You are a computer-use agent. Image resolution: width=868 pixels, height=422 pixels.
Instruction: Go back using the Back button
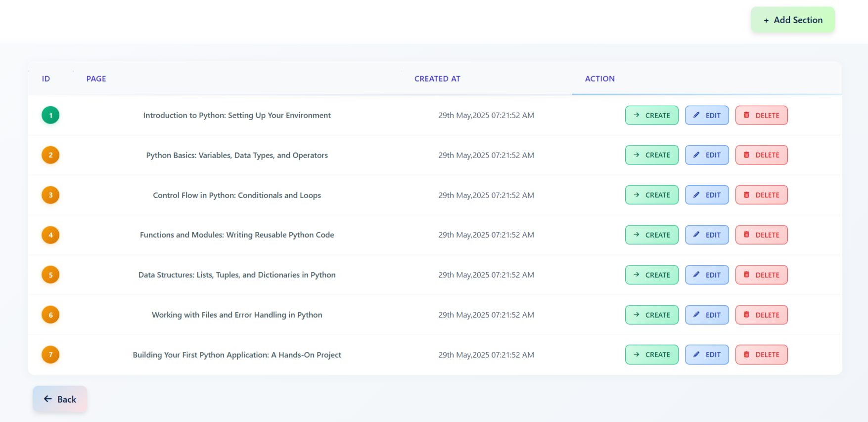coord(60,399)
